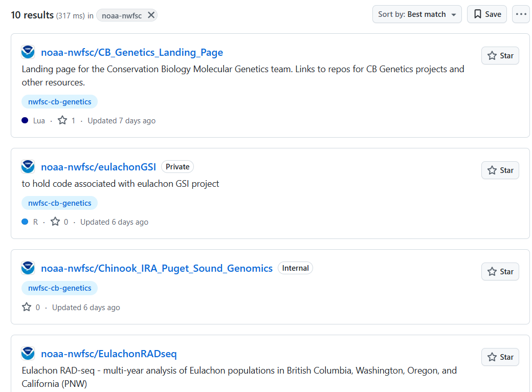View stargazers count for eulachonGSI
The width and height of the screenshot is (532, 392).
(59, 222)
